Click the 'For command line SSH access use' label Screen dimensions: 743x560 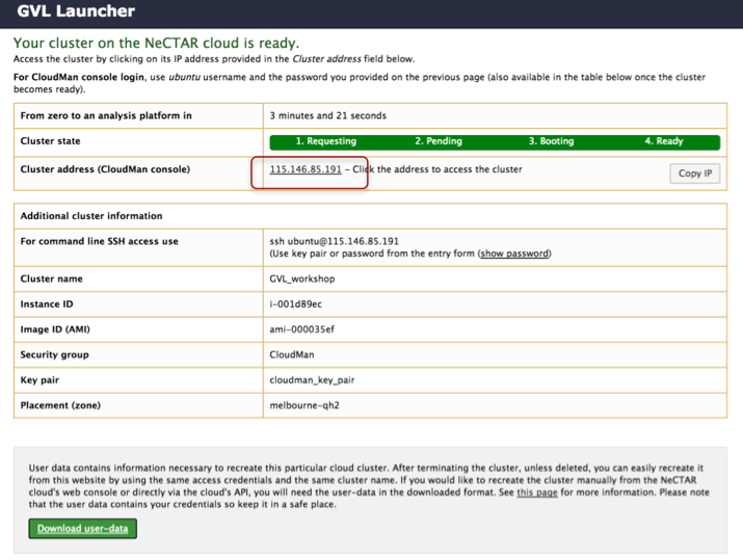coord(99,241)
